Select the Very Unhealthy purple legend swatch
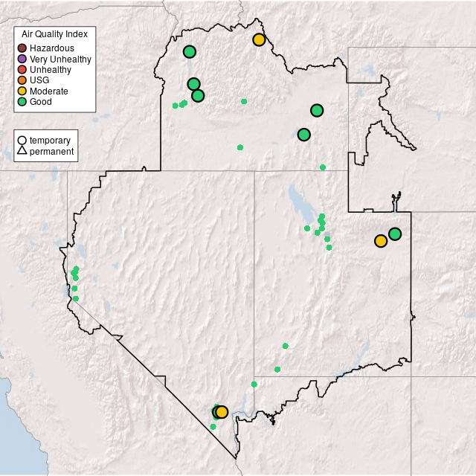476x476 pixels. pyautogui.click(x=22, y=59)
